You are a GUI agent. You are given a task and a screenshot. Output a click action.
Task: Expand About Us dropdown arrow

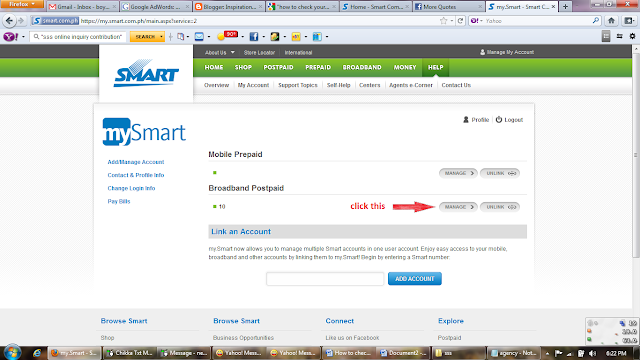click(233, 52)
